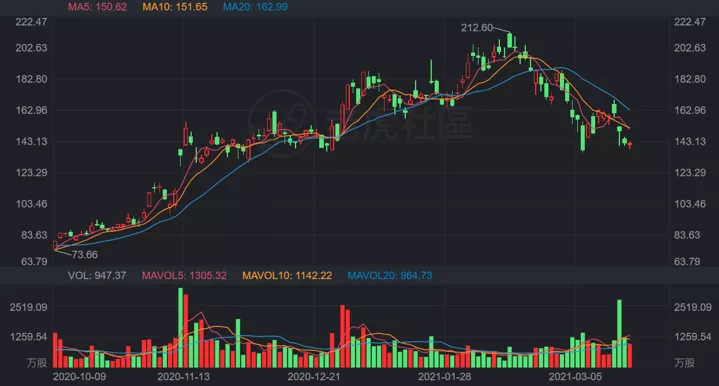Click the 2020-11-13 date marker
The height and width of the screenshot is (386, 719).
(183, 377)
